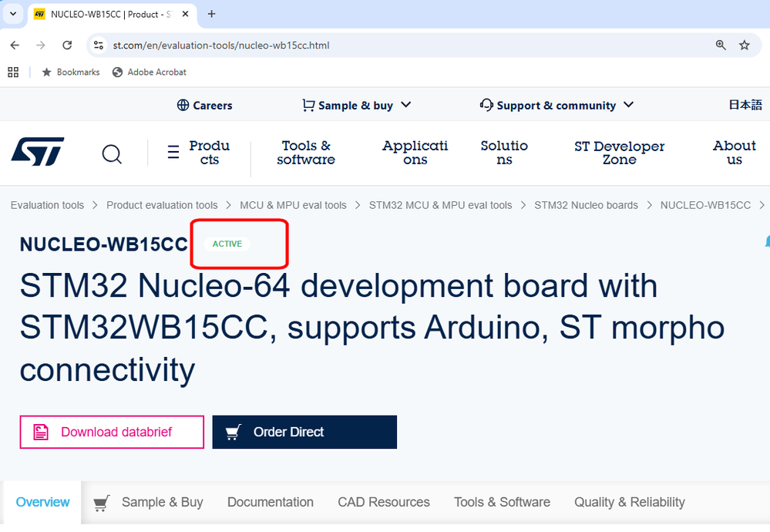Open the site search magnifier icon
The image size is (770, 532).
click(x=112, y=153)
